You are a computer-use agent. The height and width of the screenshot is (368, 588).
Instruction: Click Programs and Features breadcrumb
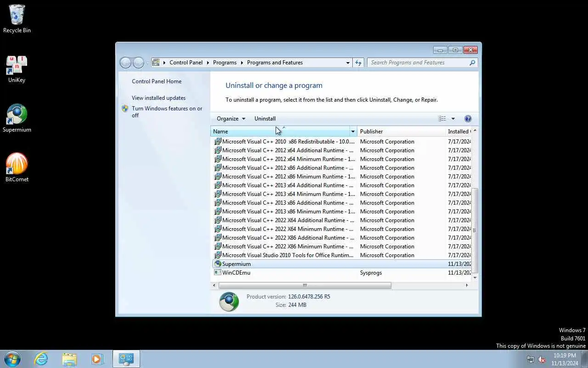[x=275, y=63]
